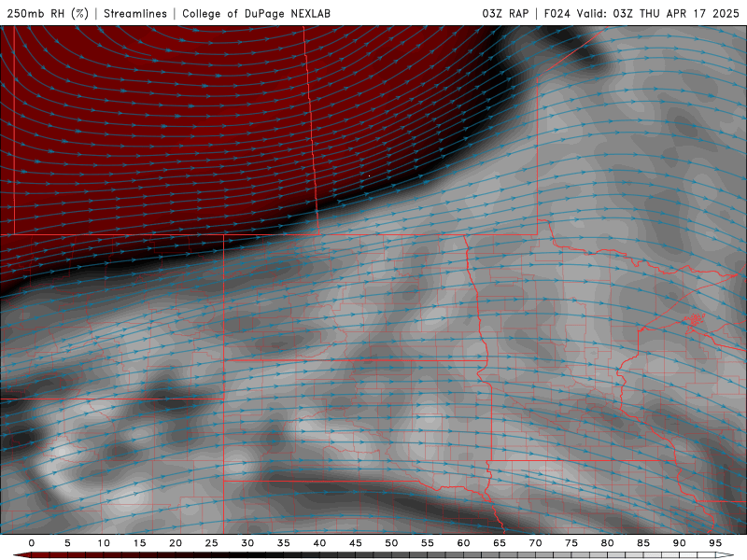Click the "80" color scale label
Image resolution: width=747 pixels, height=560 pixels.
(607, 543)
